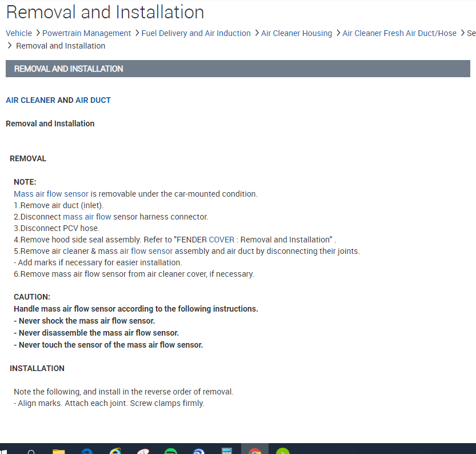Click the REMOVAL section heading

point(28,158)
